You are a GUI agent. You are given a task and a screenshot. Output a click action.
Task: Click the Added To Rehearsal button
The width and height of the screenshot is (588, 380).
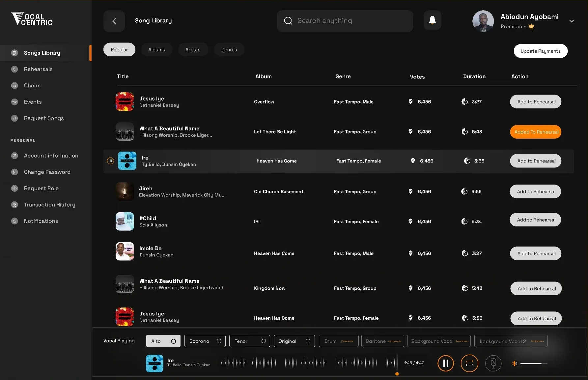pos(536,132)
